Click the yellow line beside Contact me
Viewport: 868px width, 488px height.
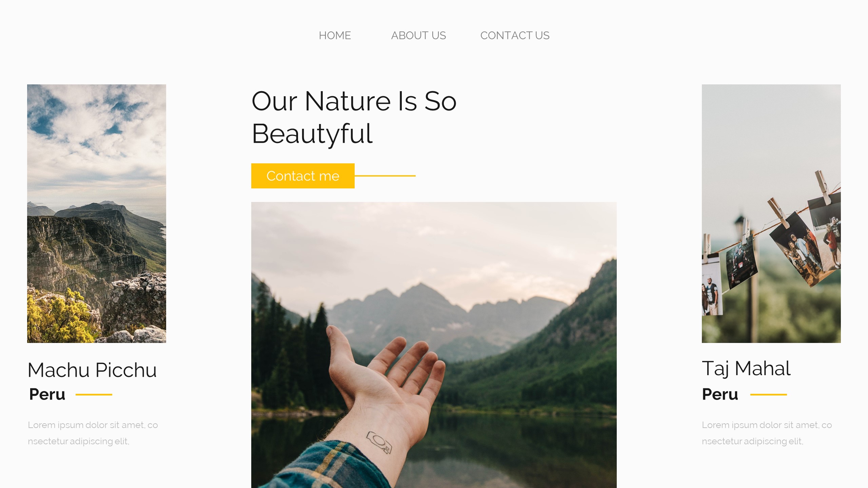tap(385, 176)
